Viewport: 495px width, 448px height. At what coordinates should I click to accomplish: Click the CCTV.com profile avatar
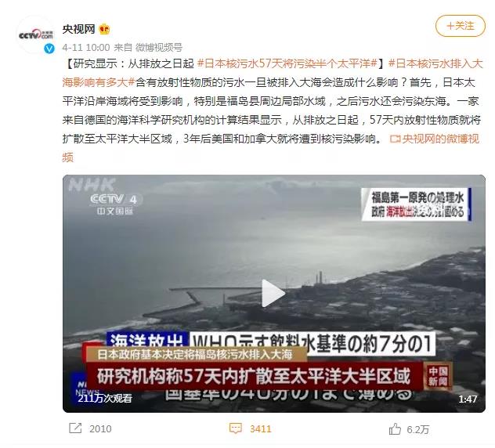click(x=36, y=34)
